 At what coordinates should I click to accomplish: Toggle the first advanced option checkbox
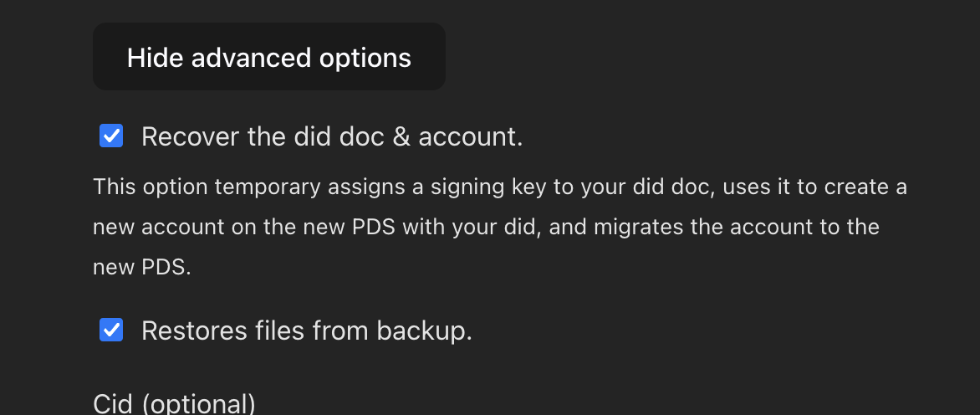pyautogui.click(x=111, y=136)
